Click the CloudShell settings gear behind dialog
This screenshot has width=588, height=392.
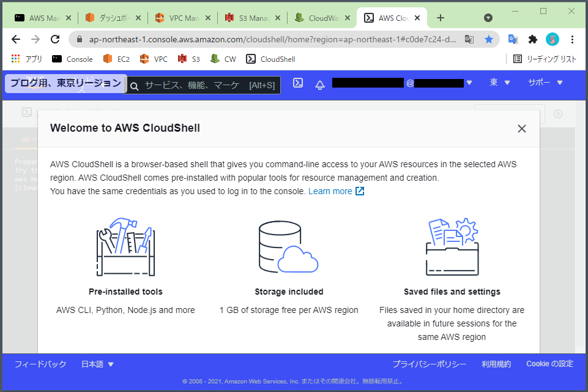558,114
